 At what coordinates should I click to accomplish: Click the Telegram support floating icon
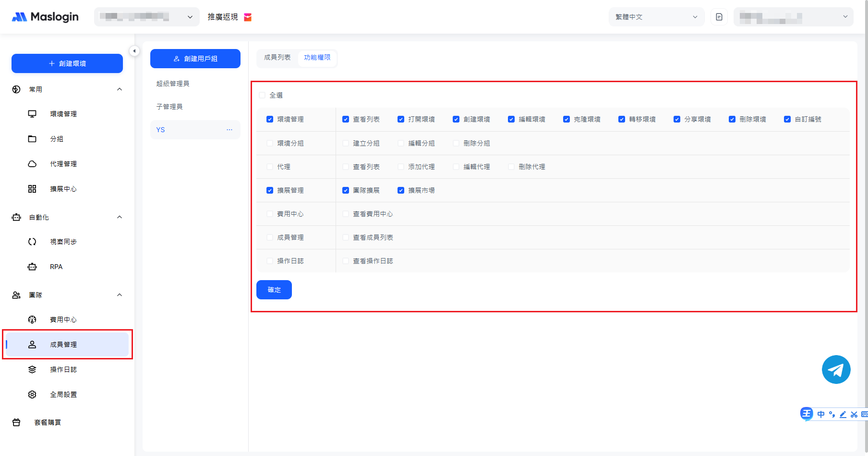pos(836,370)
